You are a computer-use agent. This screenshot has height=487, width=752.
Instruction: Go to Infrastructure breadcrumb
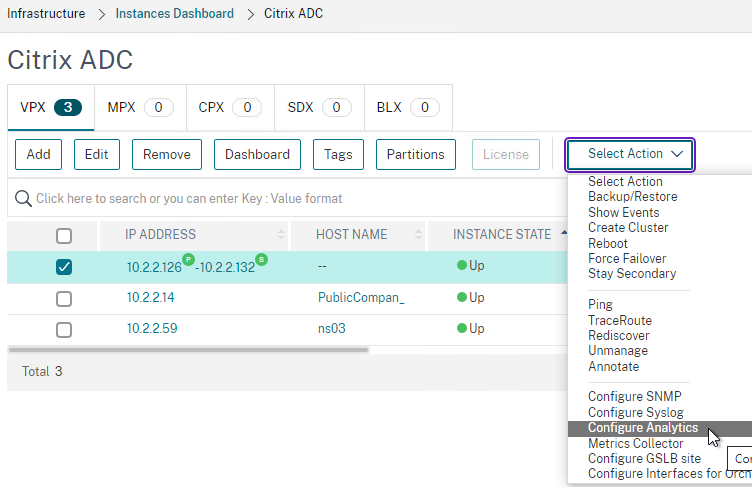coord(46,13)
